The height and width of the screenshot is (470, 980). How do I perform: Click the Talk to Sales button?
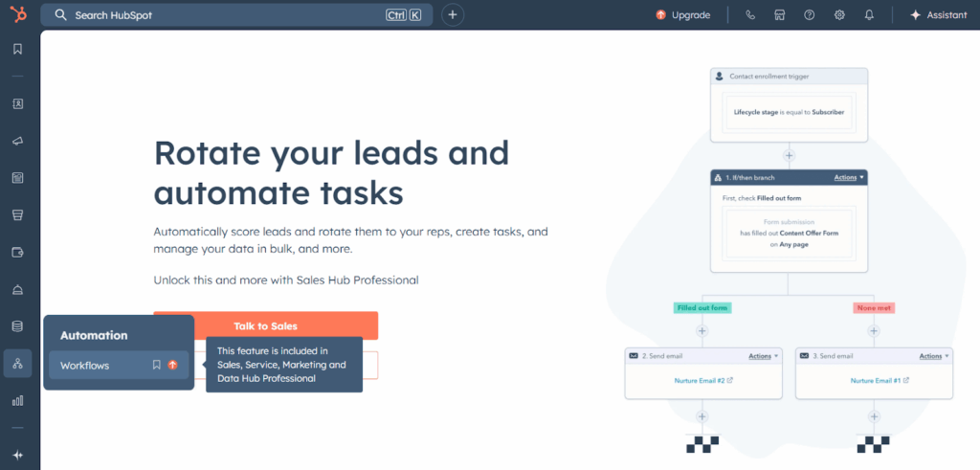click(x=265, y=325)
